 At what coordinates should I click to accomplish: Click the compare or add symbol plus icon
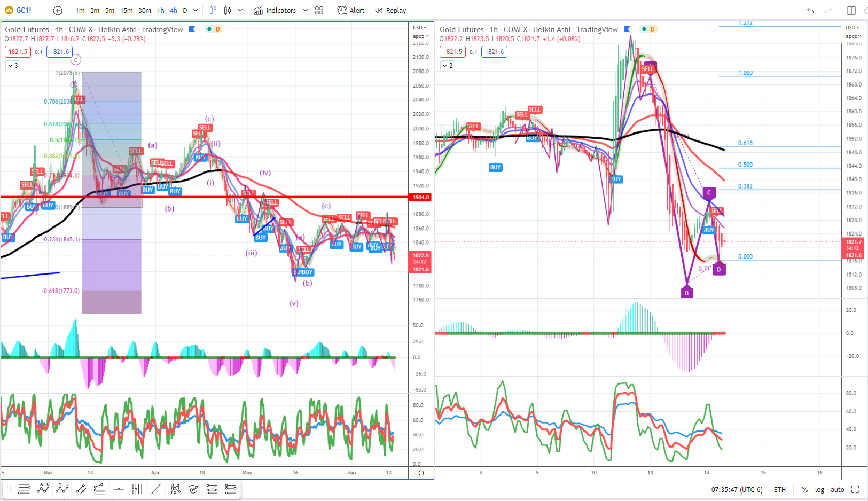pyautogui.click(x=58, y=11)
